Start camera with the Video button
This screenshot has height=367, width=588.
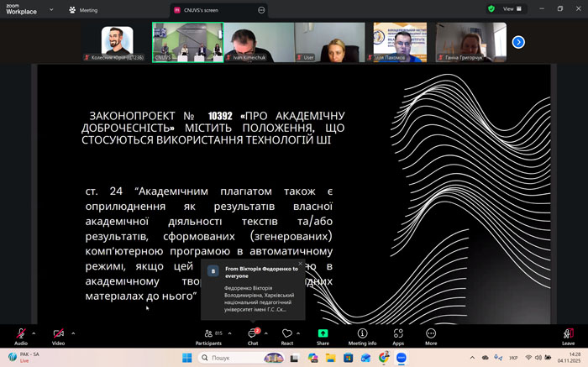pos(58,334)
